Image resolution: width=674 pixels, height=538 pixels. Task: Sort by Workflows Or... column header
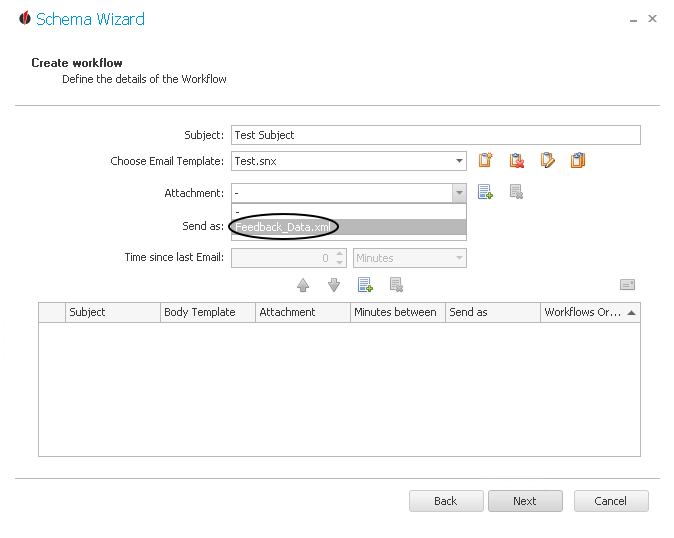pyautogui.click(x=590, y=312)
